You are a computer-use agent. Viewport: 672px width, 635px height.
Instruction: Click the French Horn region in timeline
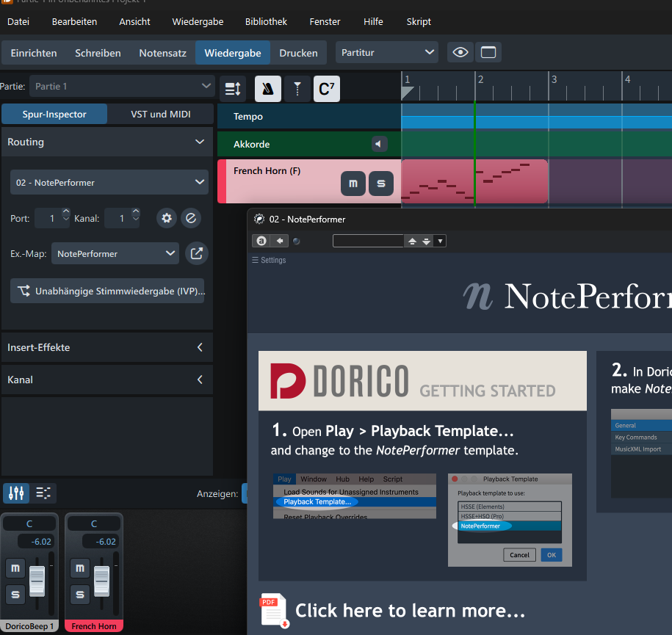(474, 181)
